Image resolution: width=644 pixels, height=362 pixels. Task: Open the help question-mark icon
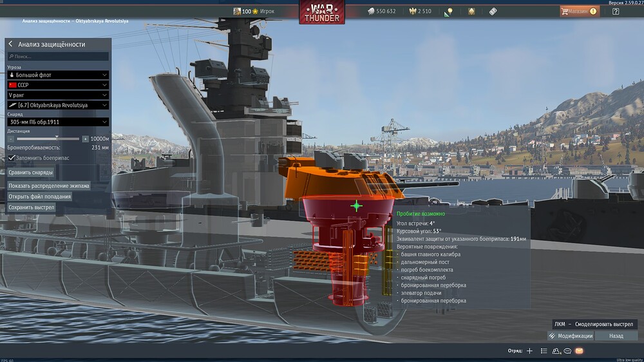(x=616, y=12)
